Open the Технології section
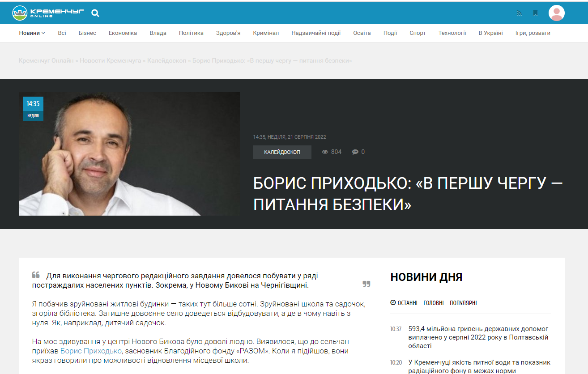The width and height of the screenshot is (588, 374). pos(452,33)
